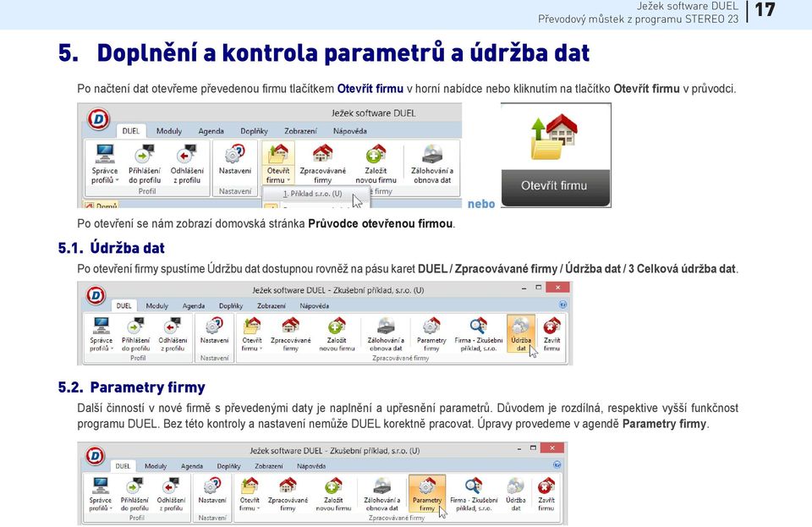812x527 pixels.
Task: Select the Doplňky tab in the section 5.2 ribbon
Action: click(228, 466)
